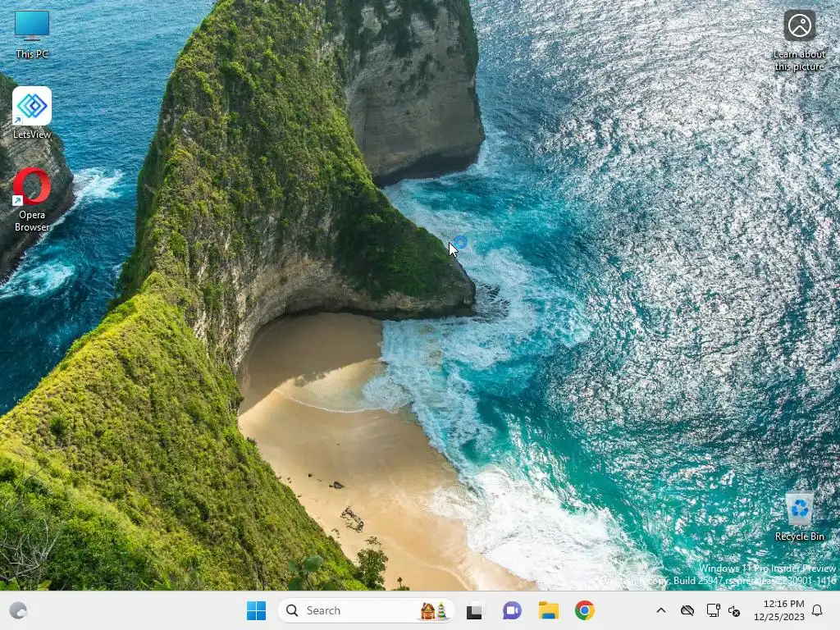Click the holiday search highlight icon
Screen dimensions: 840x630
[x=433, y=610]
